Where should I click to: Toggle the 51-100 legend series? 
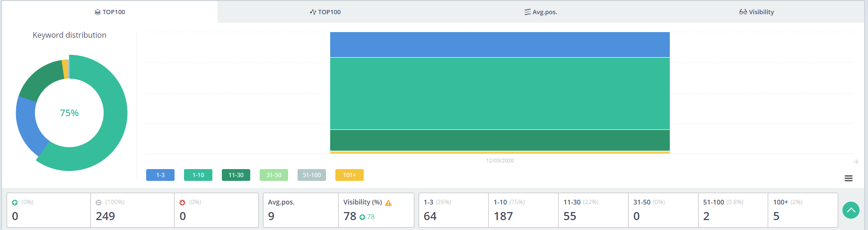click(312, 175)
